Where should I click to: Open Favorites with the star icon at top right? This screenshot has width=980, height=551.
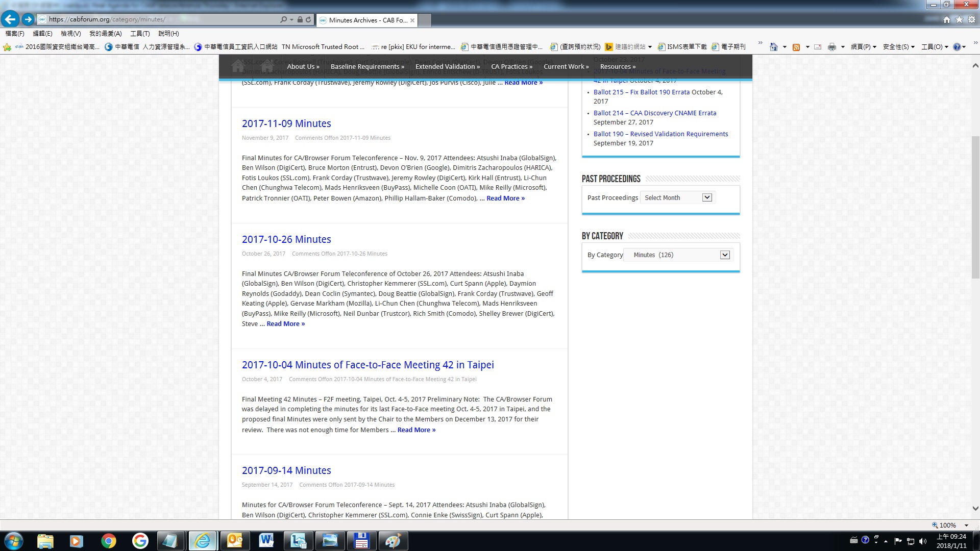point(959,19)
